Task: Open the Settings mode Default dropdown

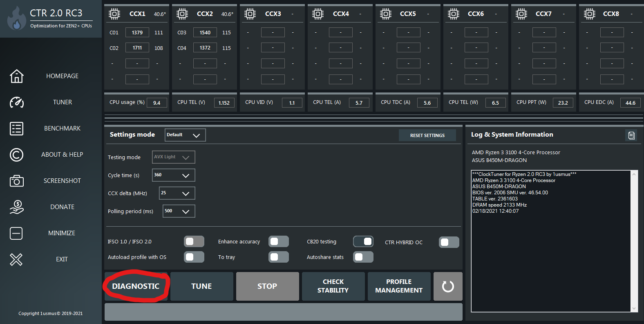Action: (185, 135)
